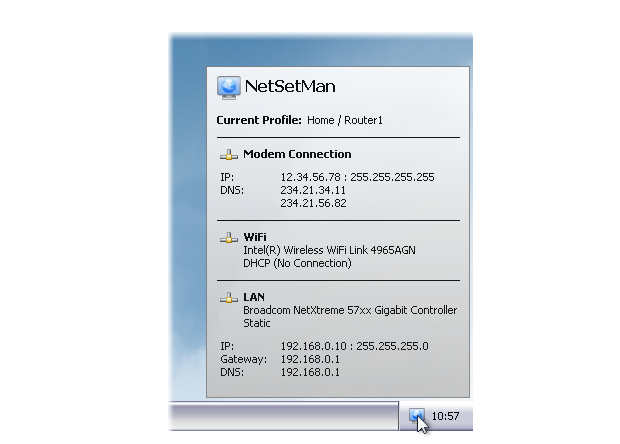Click Broadcom NetXtreme 57xx Gigabit Controller text
The width and height of the screenshot is (620, 444).
(350, 310)
